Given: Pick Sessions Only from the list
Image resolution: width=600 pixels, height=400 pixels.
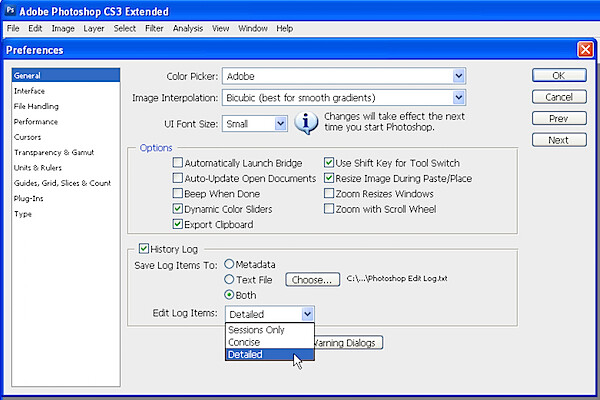Looking at the screenshot, I should [x=270, y=330].
